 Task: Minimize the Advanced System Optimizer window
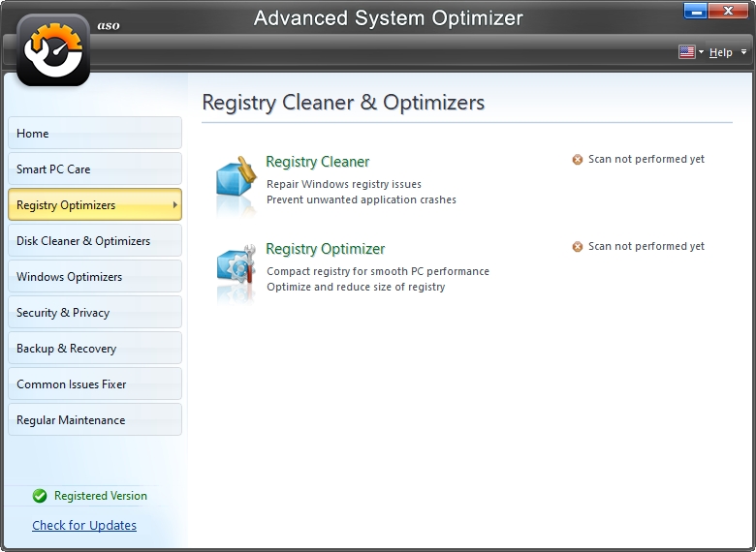pyautogui.click(x=695, y=11)
